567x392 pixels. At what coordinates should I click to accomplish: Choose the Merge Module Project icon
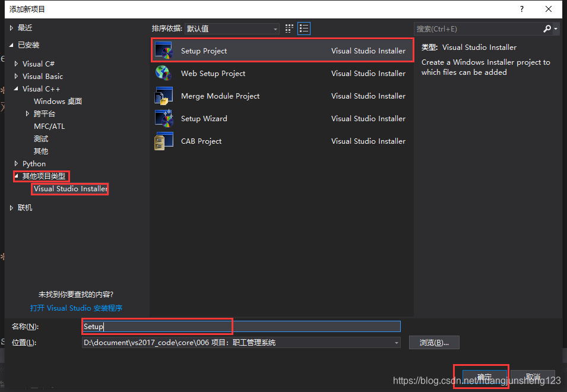[164, 96]
